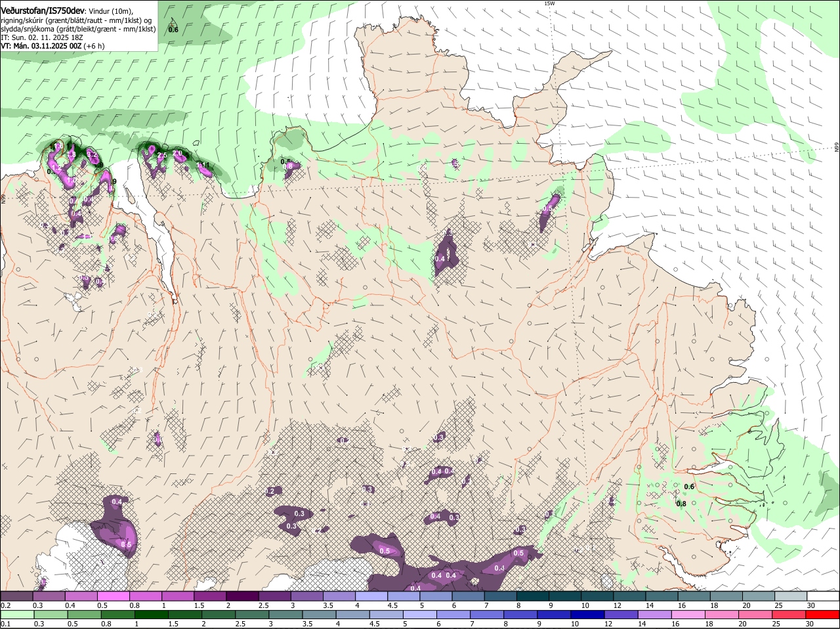
Task: Pick upper legend swatch between 8 and 9
Action: pyautogui.click(x=533, y=596)
